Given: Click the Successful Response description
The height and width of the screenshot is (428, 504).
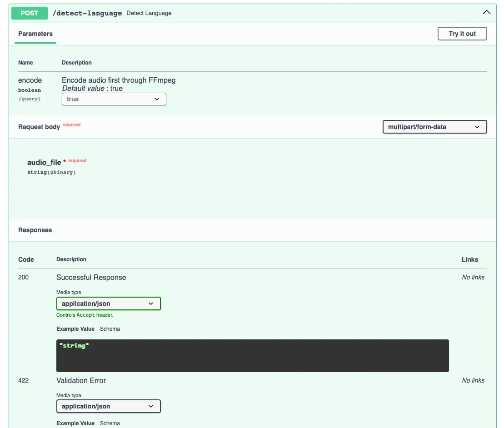Looking at the screenshot, I should tap(91, 277).
